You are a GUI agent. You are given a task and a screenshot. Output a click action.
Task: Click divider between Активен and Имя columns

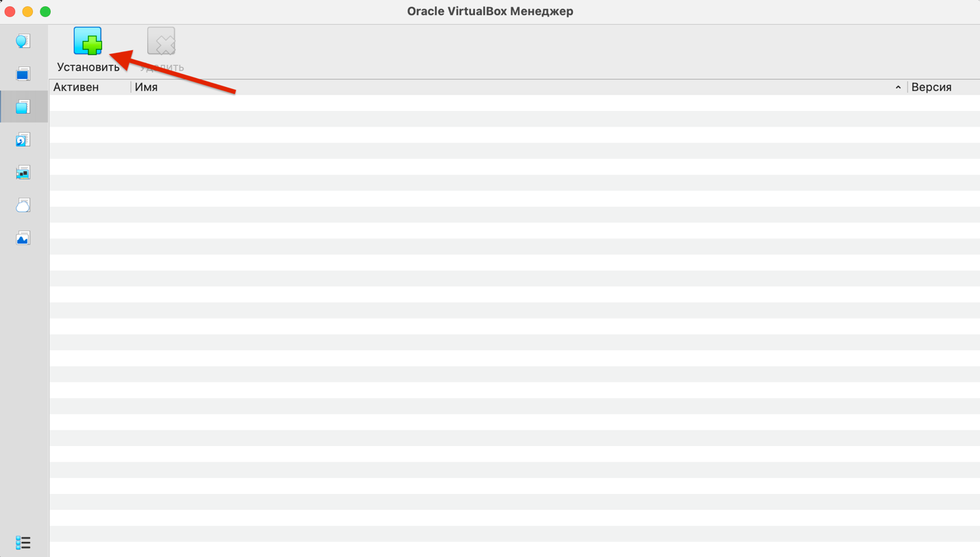[x=131, y=87]
